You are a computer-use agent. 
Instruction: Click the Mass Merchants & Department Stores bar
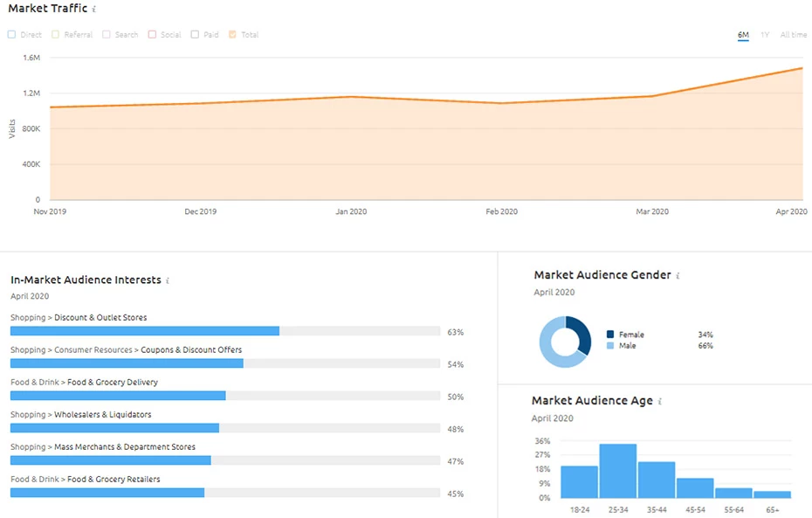[225, 460]
